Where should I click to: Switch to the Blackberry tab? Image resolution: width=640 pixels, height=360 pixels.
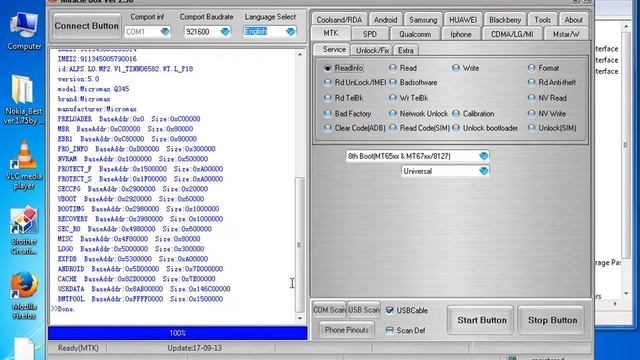click(x=505, y=20)
